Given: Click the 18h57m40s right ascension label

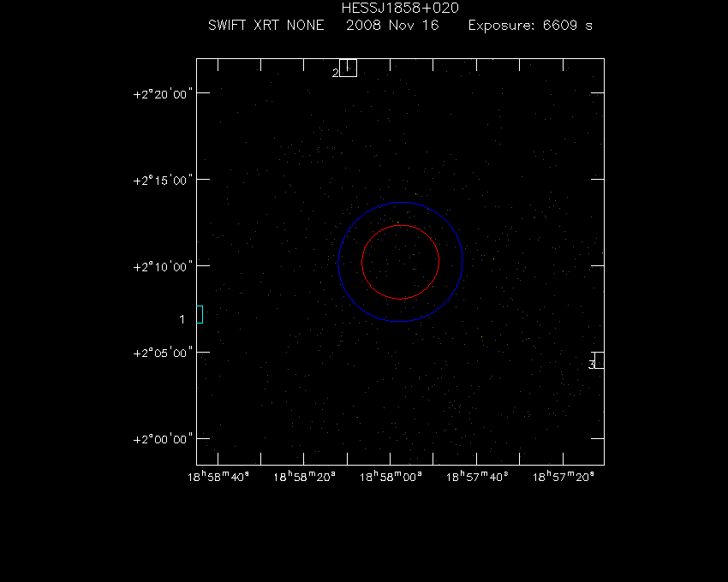Looking at the screenshot, I should (x=477, y=477).
